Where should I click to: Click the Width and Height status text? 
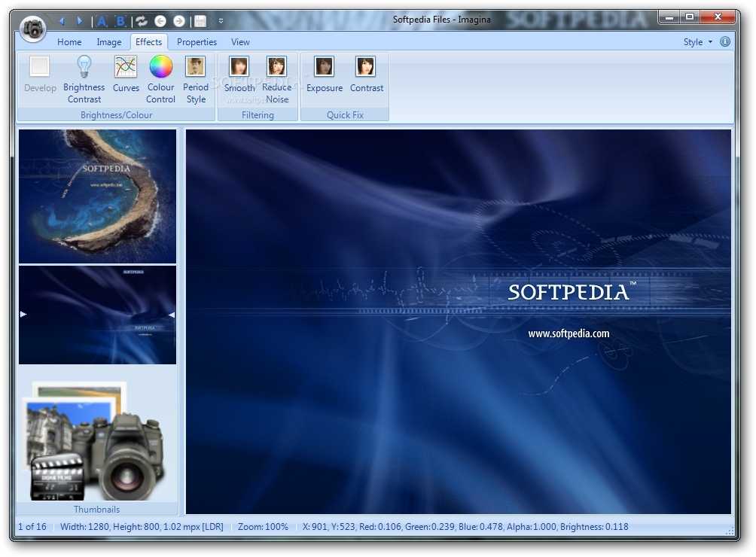(142, 527)
